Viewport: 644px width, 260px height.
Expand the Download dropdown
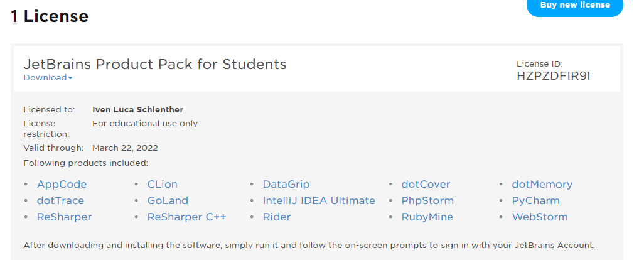48,78
